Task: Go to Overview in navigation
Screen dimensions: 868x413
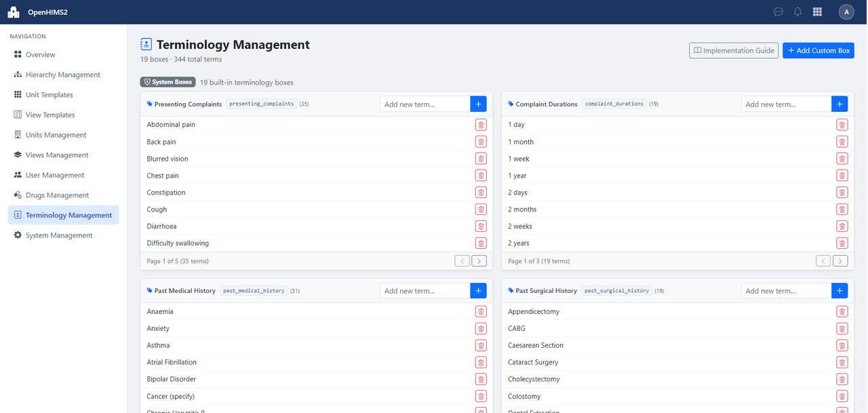Action: coord(64,55)
